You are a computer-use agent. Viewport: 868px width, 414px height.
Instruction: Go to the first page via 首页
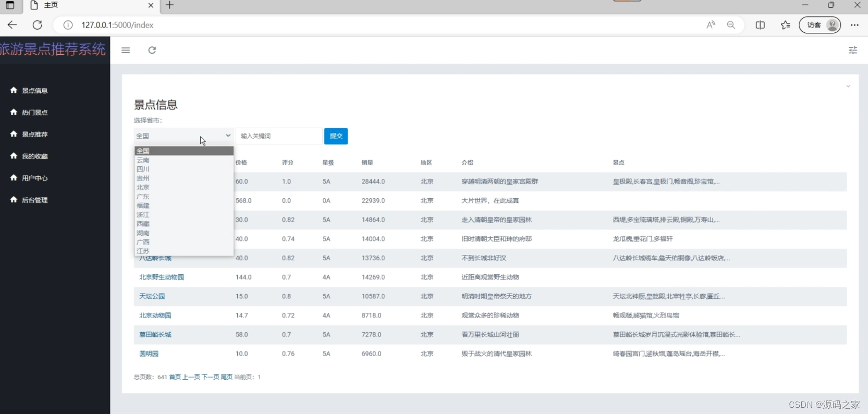[175, 377]
